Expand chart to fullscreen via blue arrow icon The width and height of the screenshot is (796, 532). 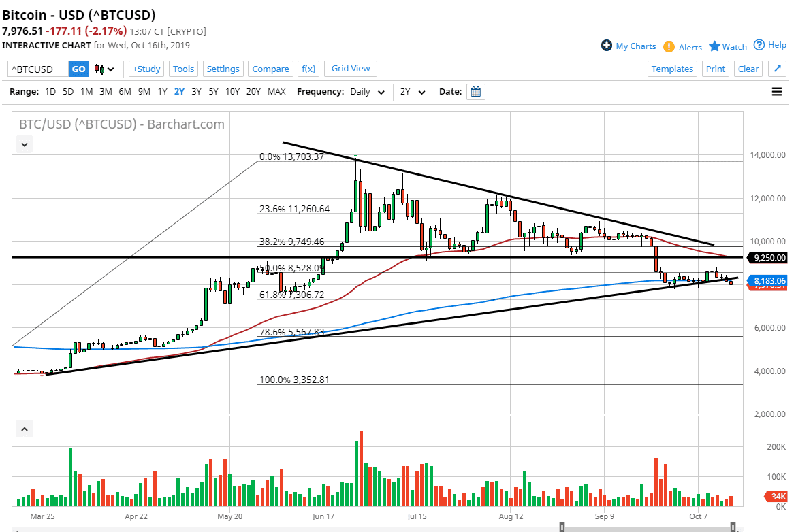(777, 68)
